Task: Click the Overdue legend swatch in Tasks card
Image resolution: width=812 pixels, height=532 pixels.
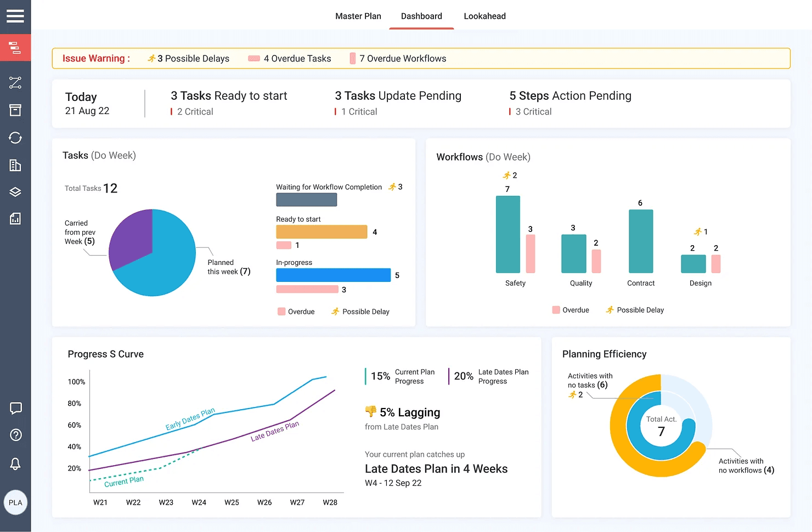Action: point(281,312)
